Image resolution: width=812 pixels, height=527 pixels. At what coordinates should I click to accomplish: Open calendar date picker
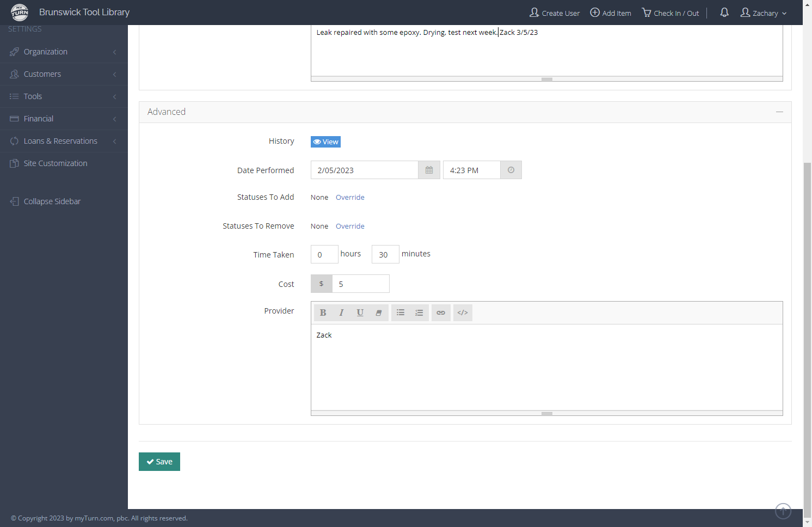(x=429, y=170)
